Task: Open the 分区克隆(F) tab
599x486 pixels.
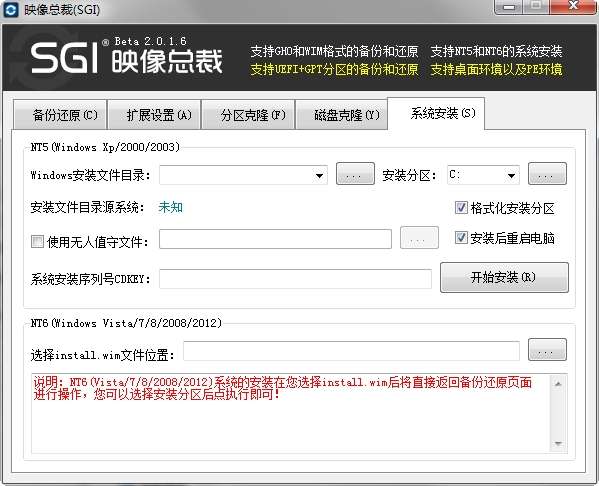Action: click(x=248, y=115)
